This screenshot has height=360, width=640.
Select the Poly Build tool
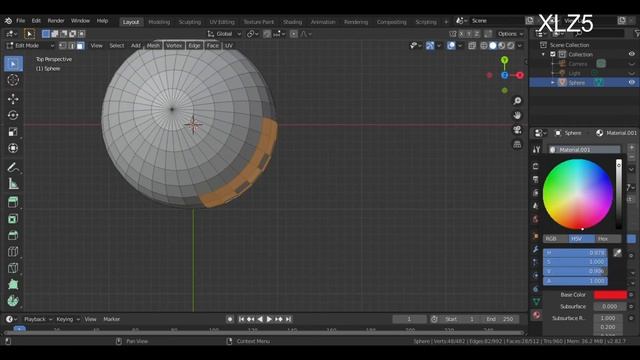pos(13,284)
